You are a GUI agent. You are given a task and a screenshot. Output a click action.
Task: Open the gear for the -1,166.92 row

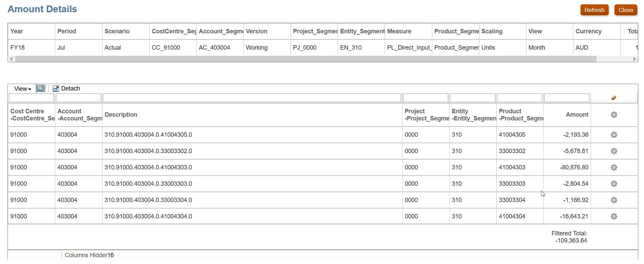(614, 200)
